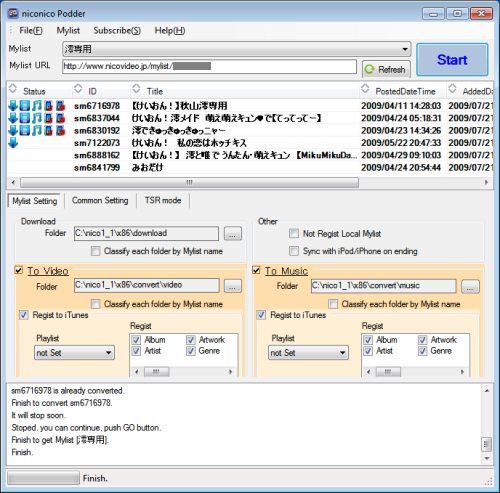Open the Playlist dropdown under To Music
This screenshot has height=493, width=500.
308,353
